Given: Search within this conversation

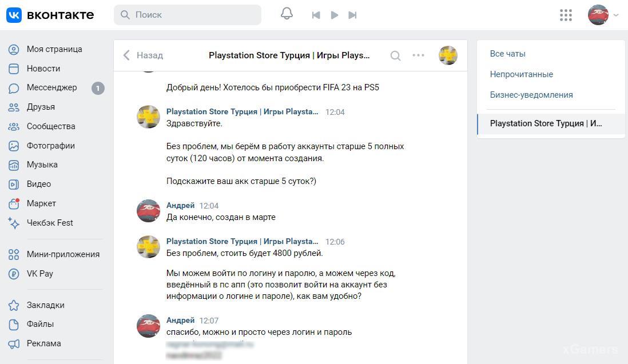Looking at the screenshot, I should click(395, 55).
